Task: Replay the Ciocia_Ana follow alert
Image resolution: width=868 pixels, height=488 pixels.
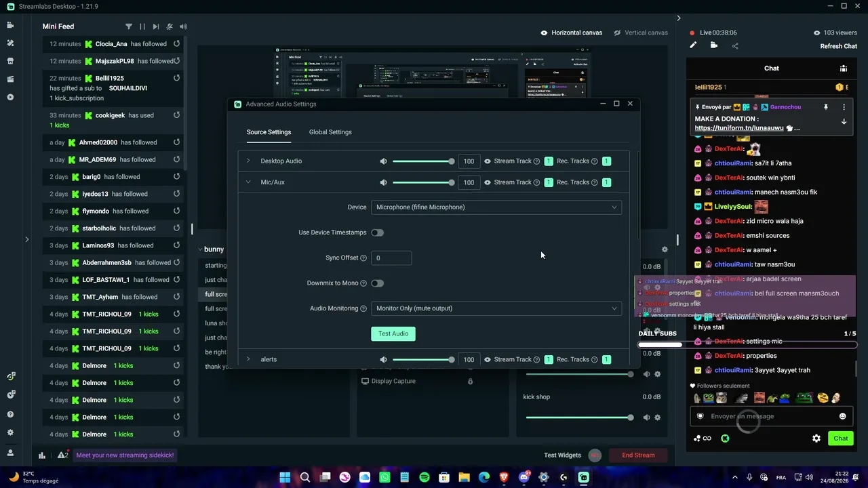Action: 176,44
